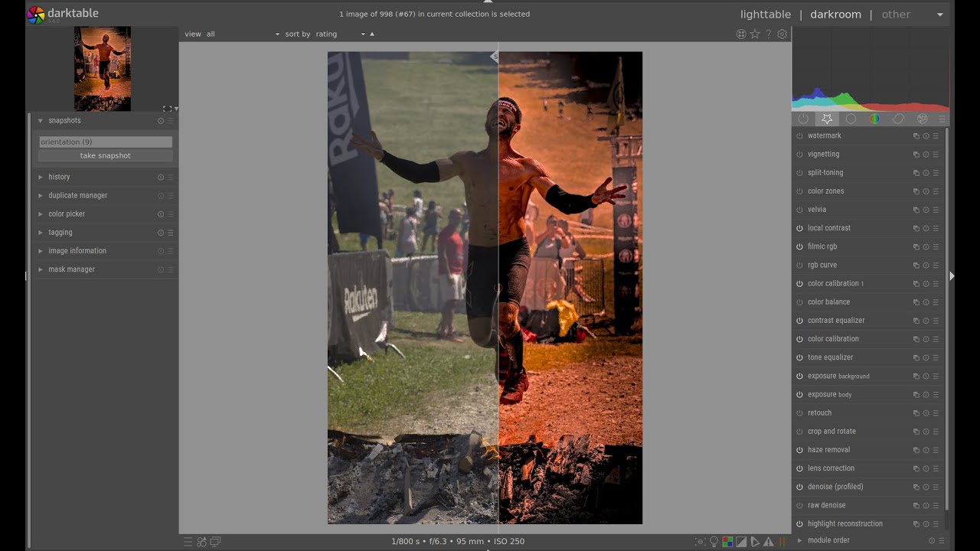Switch off the filmic rgb module
This screenshot has height=551, width=980.
coord(799,246)
